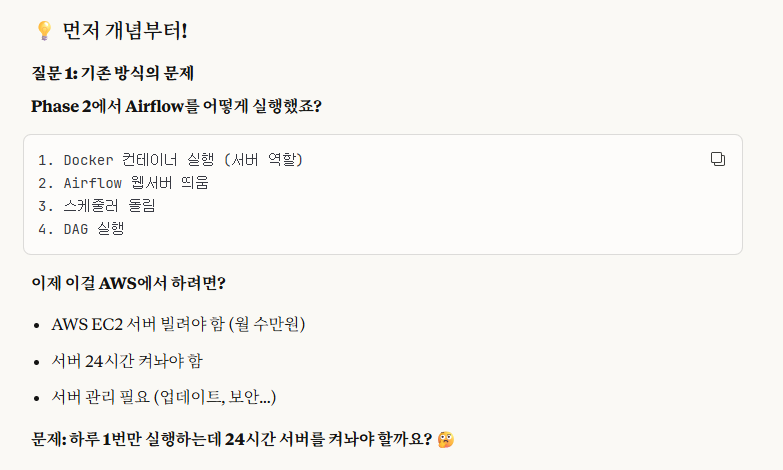Click the 'Phase 2에서 Airflow를' question line

[176, 106]
